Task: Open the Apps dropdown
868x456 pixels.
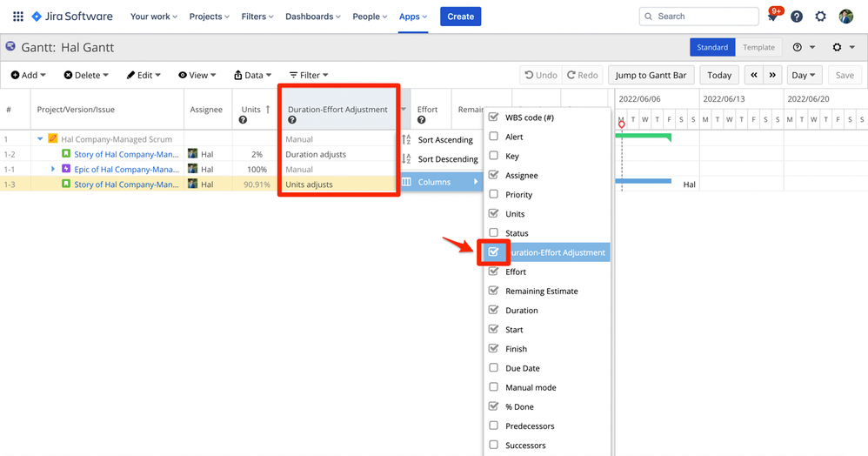Action: coord(413,17)
